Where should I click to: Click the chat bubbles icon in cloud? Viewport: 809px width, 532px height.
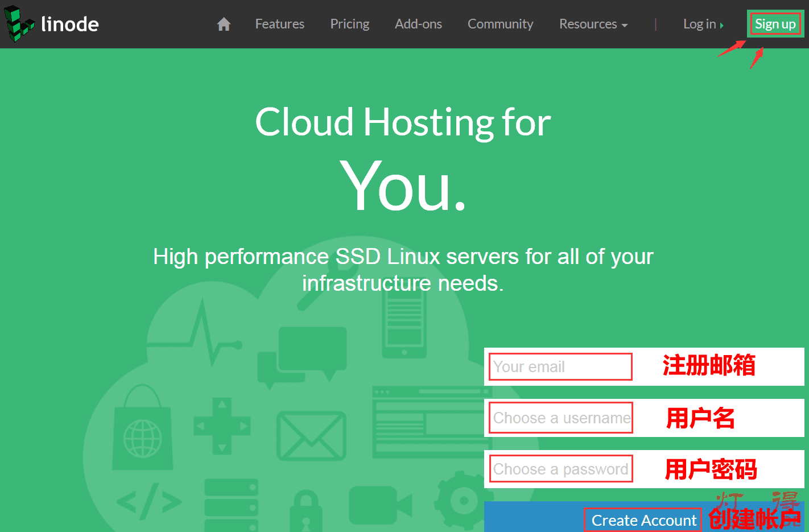[303, 355]
